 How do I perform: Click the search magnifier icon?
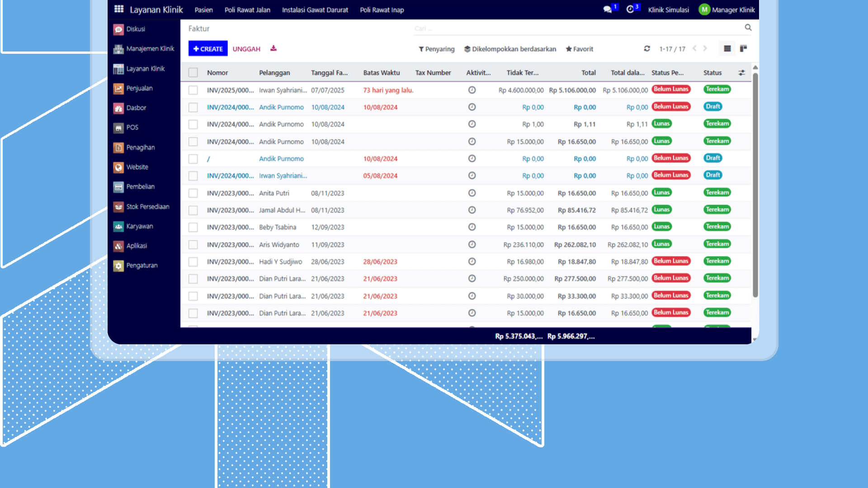coord(748,28)
